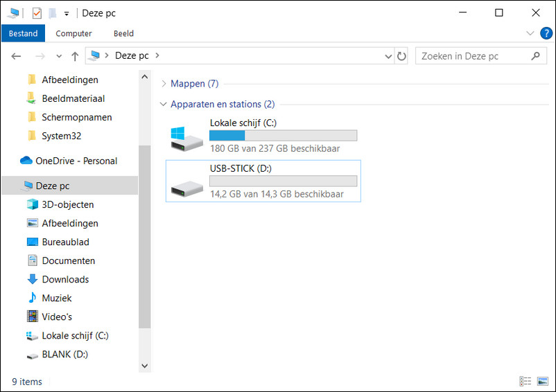Image resolution: width=556 pixels, height=392 pixels.
Task: Click the Back navigation arrow
Action: (17, 56)
